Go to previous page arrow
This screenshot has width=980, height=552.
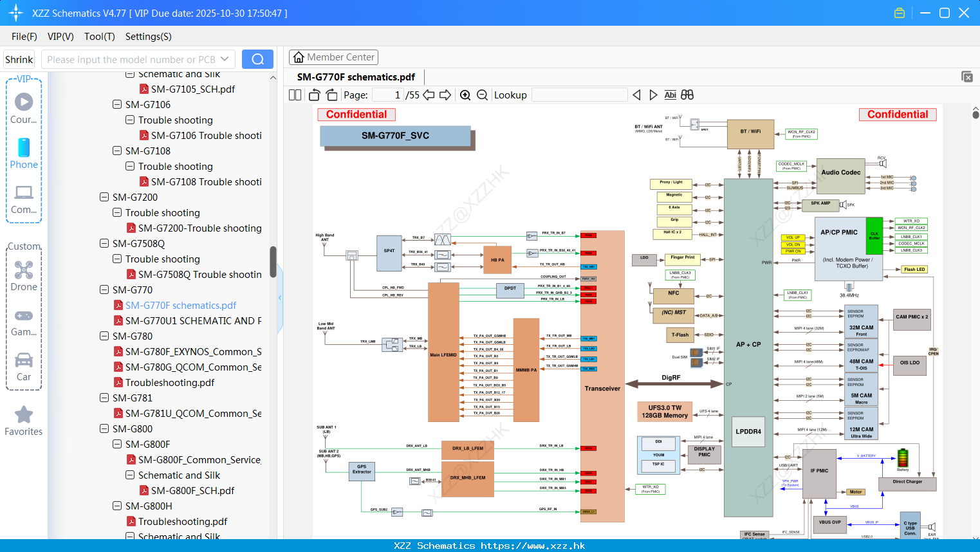click(x=429, y=95)
